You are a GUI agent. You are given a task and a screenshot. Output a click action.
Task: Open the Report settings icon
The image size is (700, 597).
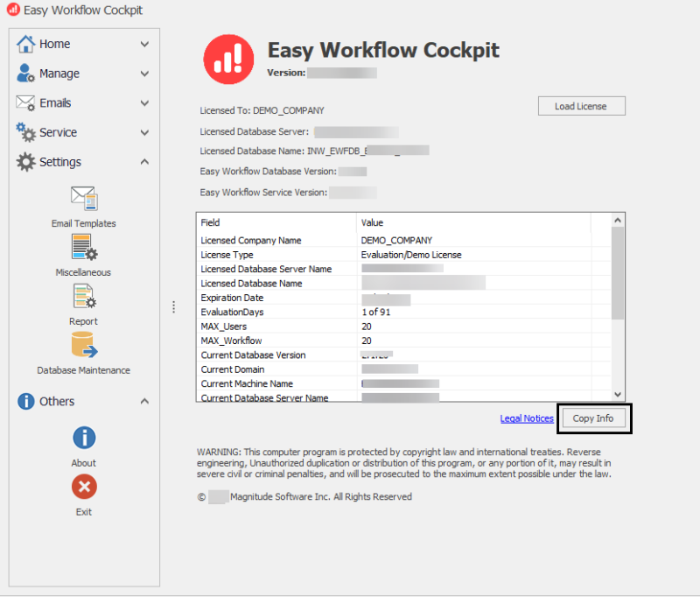pyautogui.click(x=84, y=297)
